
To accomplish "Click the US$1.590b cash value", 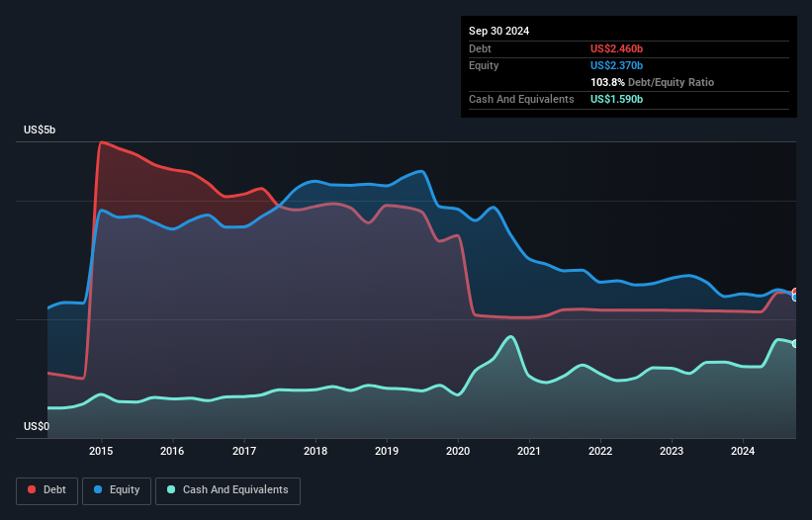I will click(x=616, y=99).
